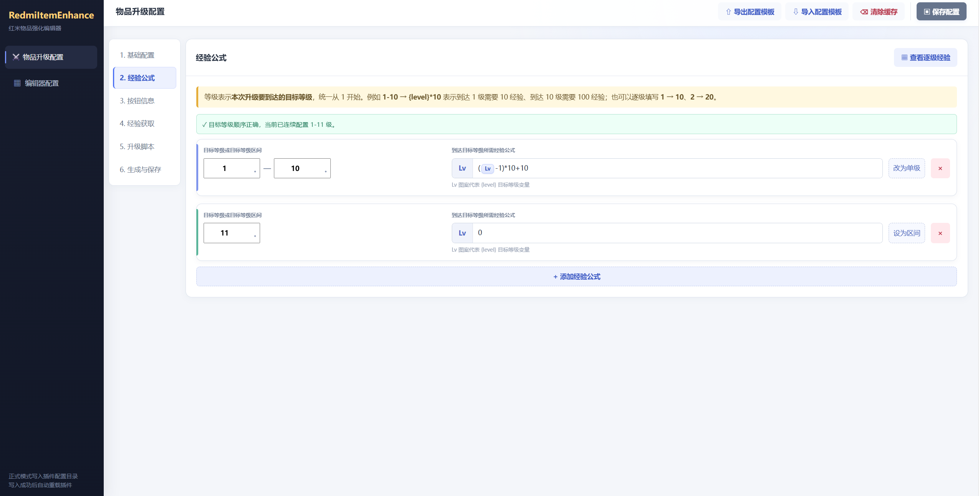Click the import config template button
This screenshot has height=496, width=980.
coord(817,12)
